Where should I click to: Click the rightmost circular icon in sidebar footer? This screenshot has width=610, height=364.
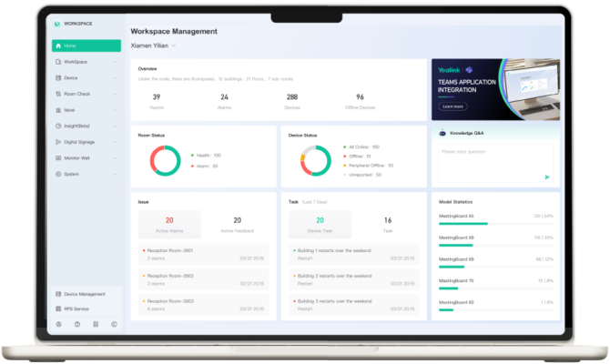tap(114, 324)
